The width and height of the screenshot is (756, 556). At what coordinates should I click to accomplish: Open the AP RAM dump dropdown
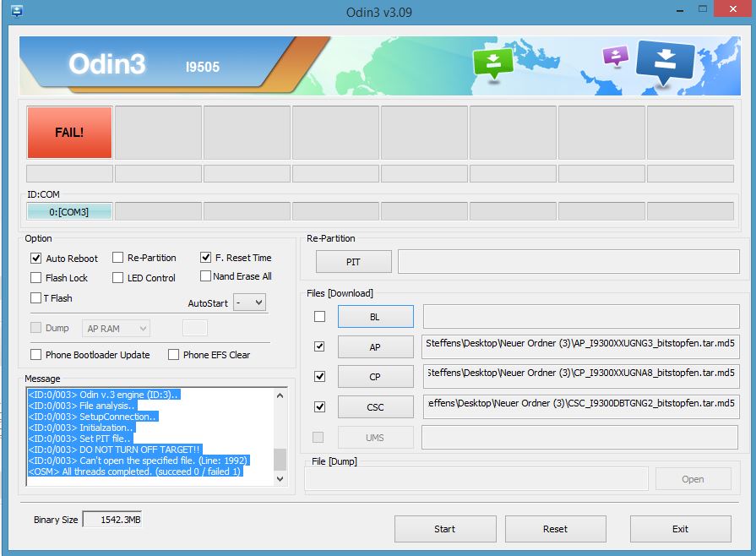click(x=117, y=329)
